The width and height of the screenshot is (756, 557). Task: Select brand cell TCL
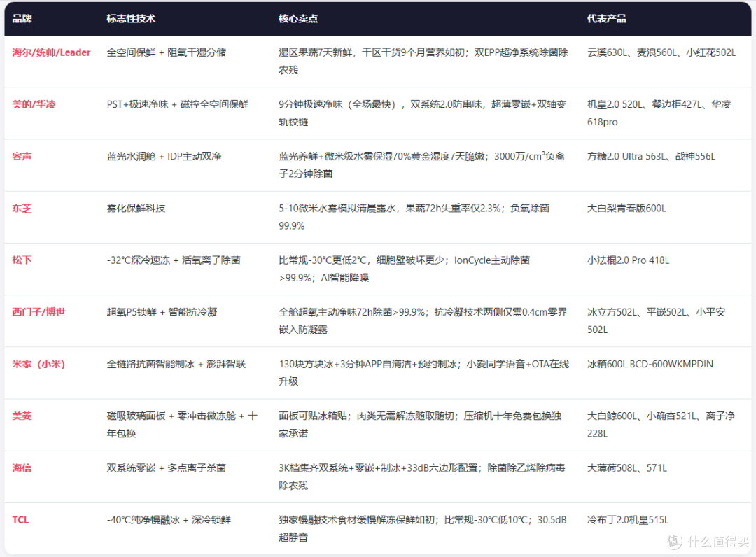[20, 520]
